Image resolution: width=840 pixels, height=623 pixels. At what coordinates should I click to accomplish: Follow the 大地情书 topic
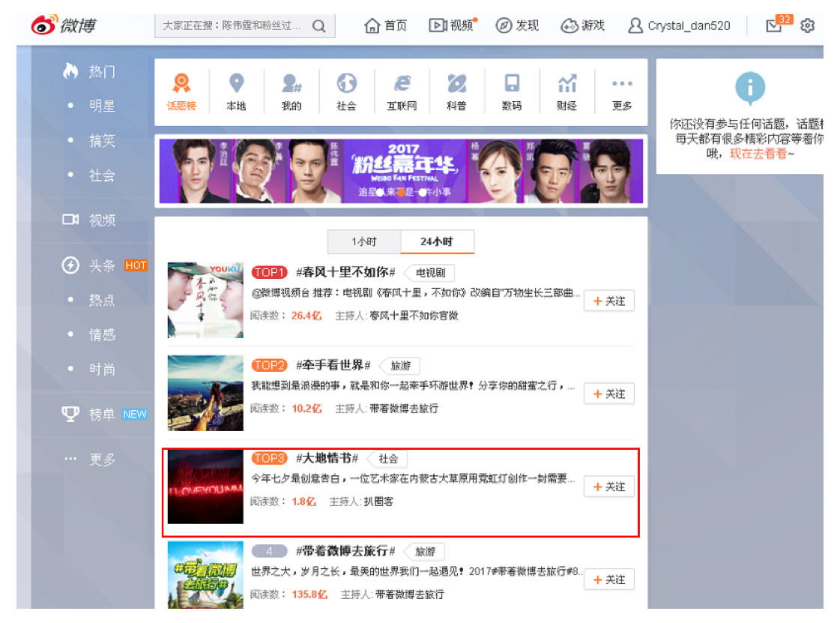[x=608, y=487]
